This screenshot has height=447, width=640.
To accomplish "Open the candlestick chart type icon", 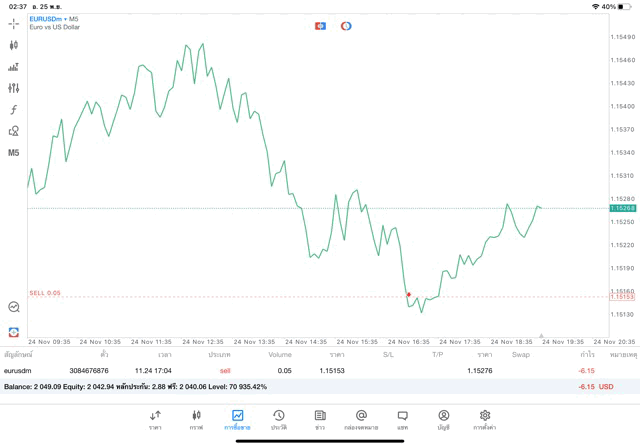I will point(14,45).
